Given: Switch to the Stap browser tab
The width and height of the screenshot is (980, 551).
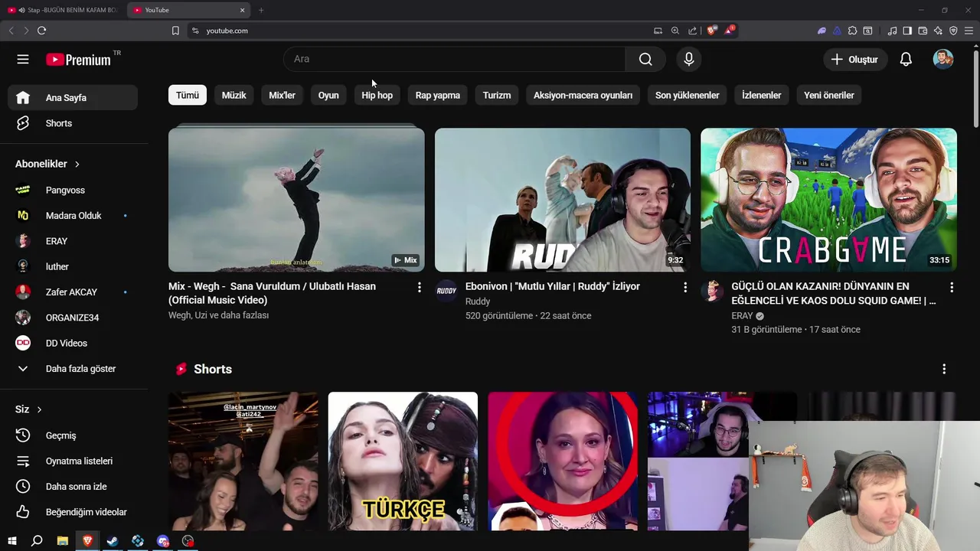Looking at the screenshot, I should [63, 10].
